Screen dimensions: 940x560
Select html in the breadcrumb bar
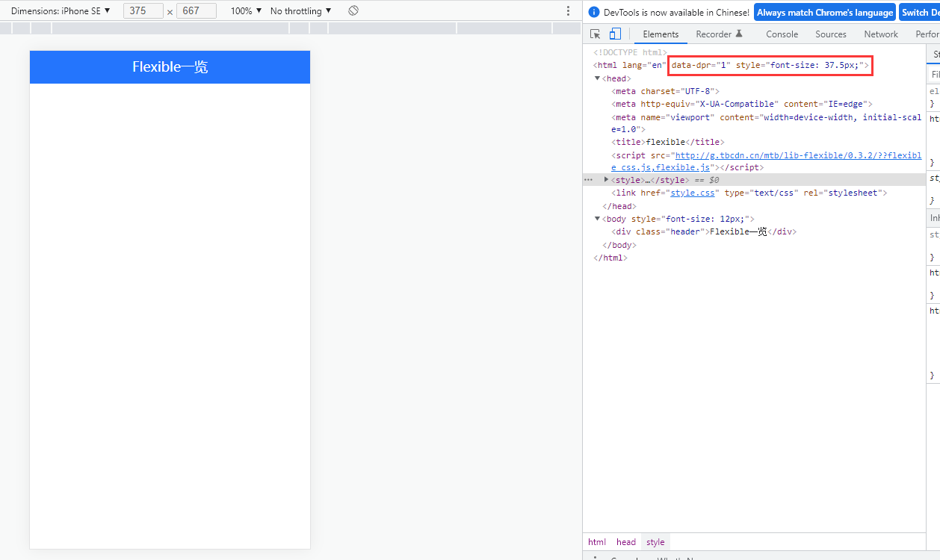point(596,541)
